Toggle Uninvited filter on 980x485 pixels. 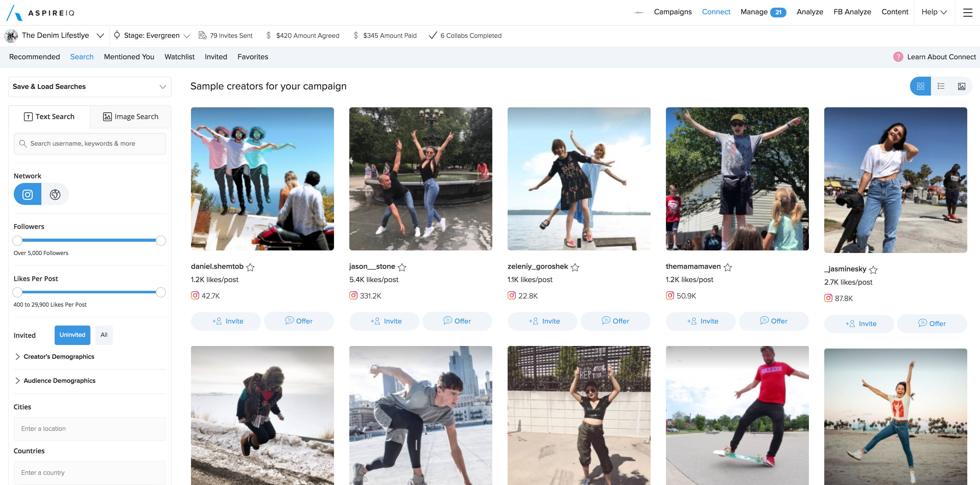tap(72, 335)
